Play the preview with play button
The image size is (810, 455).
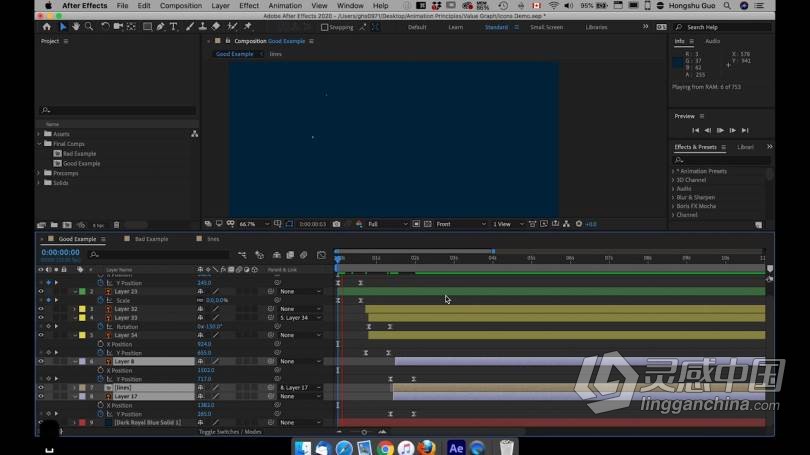tap(720, 130)
